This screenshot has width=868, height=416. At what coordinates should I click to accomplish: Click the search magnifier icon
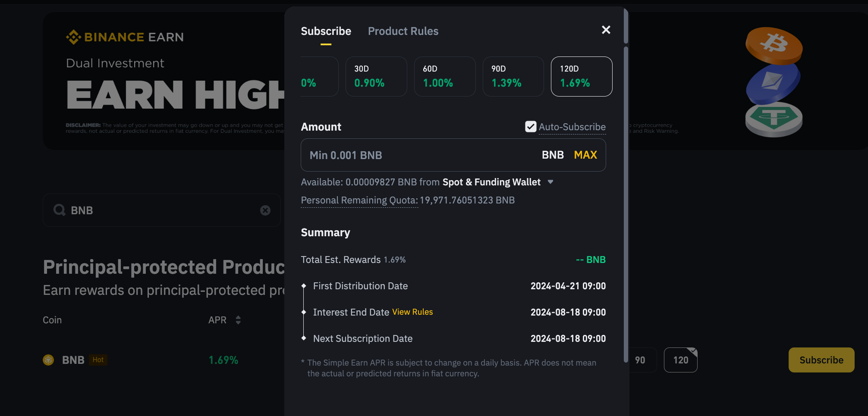(59, 210)
